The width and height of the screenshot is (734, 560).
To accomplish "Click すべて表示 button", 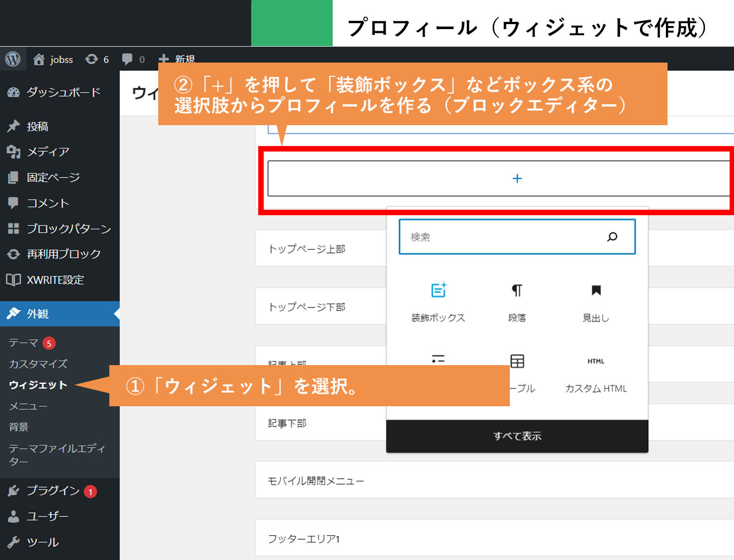I will (517, 436).
